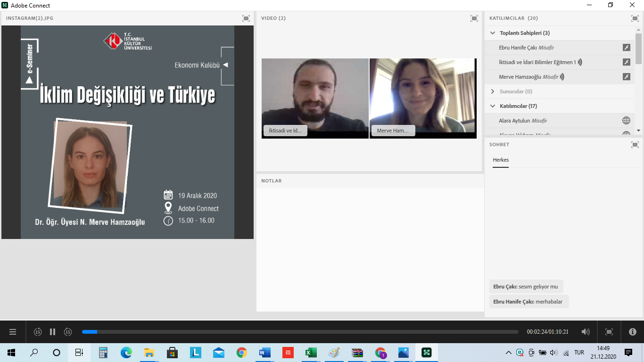Viewport: 644px width, 362px height.
Task: Toggle full screen mode in playback bar
Action: [609, 332]
